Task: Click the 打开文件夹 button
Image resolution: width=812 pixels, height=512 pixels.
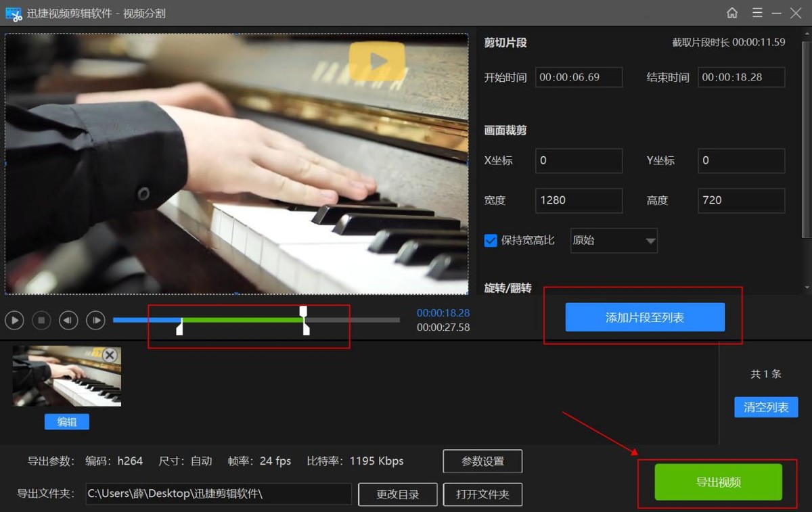Action: pyautogui.click(x=482, y=494)
